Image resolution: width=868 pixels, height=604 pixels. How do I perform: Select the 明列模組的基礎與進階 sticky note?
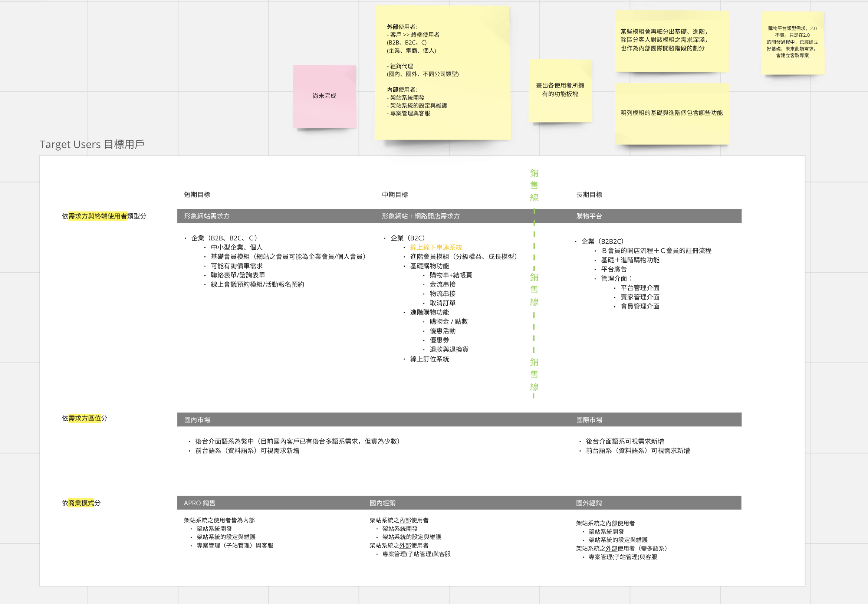pyautogui.click(x=671, y=113)
